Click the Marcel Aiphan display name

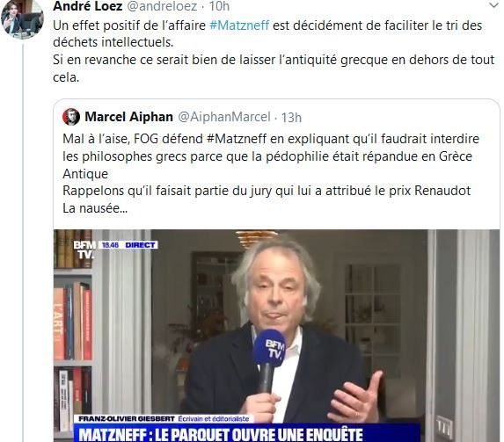[129, 117]
